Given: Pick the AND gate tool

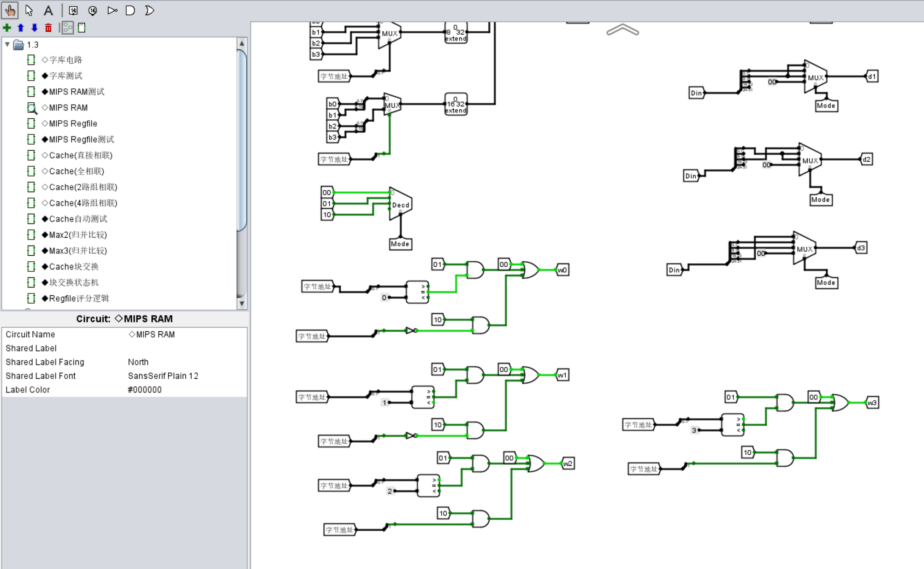Looking at the screenshot, I should (130, 10).
